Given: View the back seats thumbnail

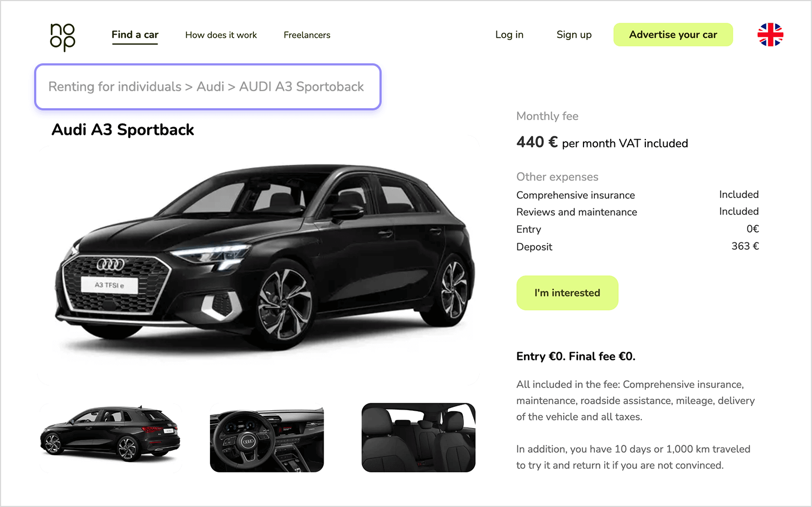Looking at the screenshot, I should (418, 437).
